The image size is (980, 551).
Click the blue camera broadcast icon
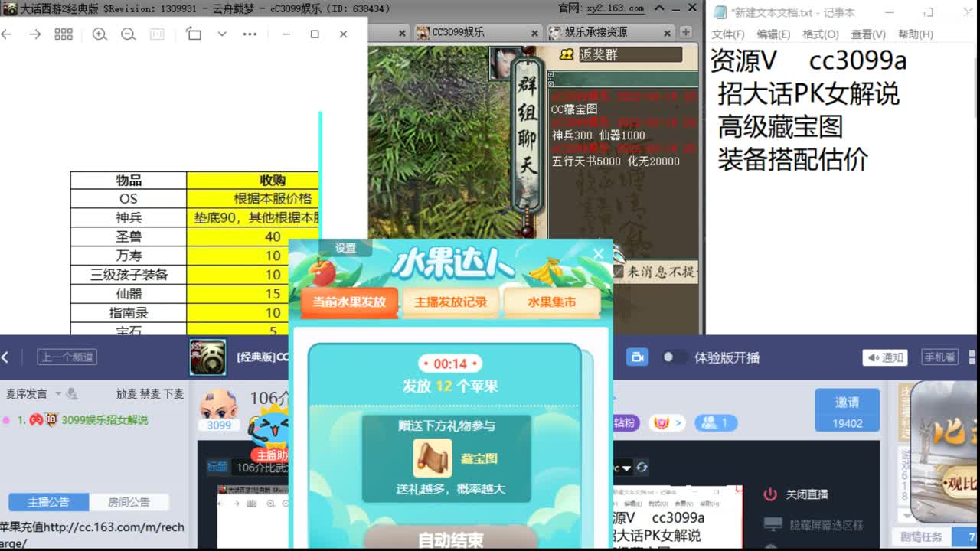pyautogui.click(x=637, y=357)
